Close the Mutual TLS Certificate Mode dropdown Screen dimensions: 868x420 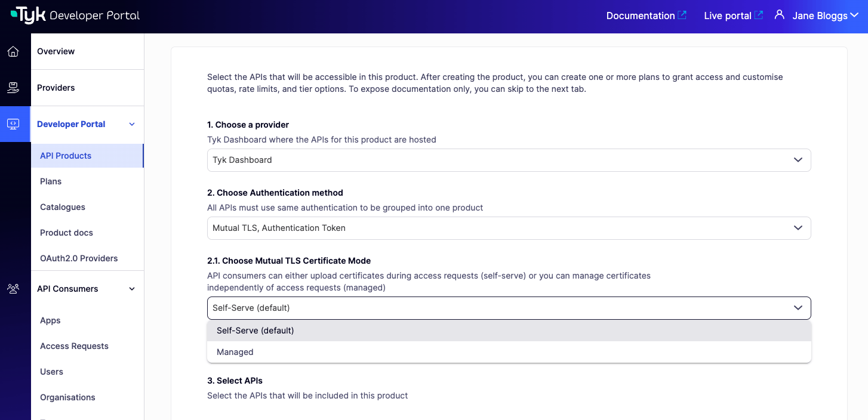coord(509,308)
